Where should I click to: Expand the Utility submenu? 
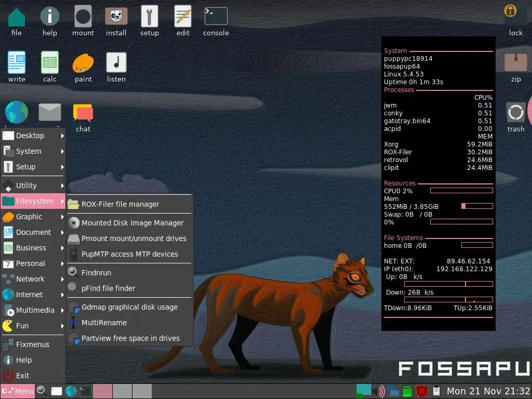33,185
